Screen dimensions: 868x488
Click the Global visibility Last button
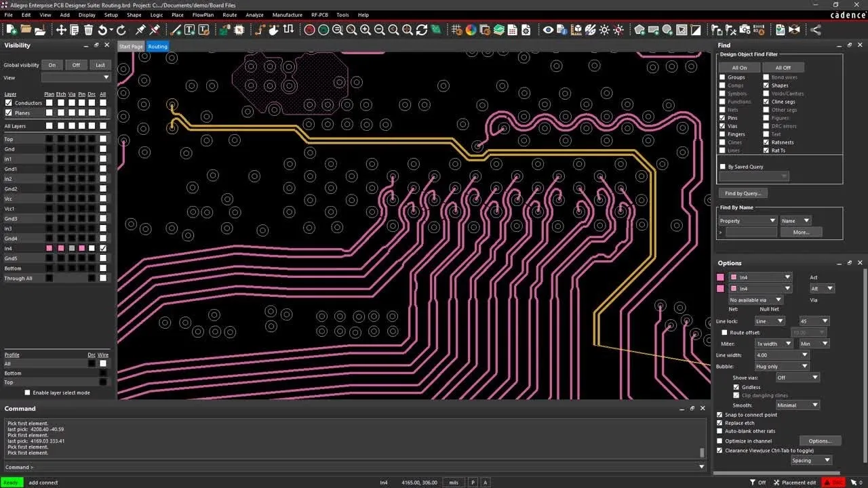[100, 65]
